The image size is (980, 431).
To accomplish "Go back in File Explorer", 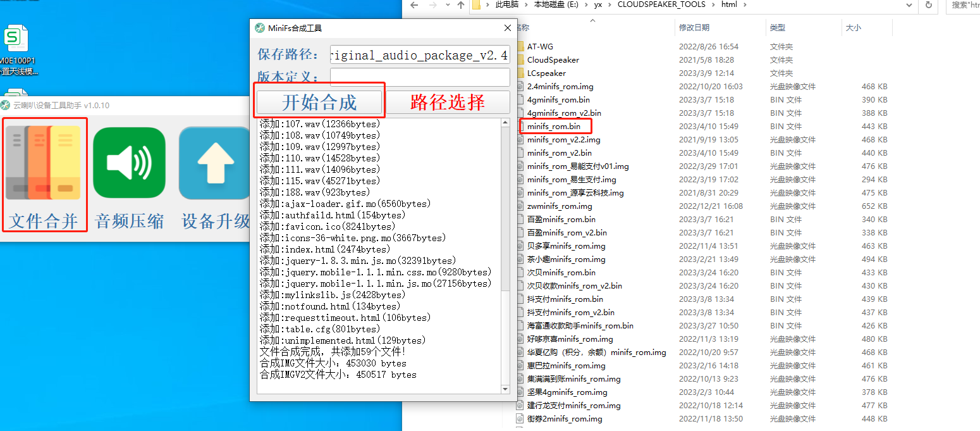I will coord(414,5).
